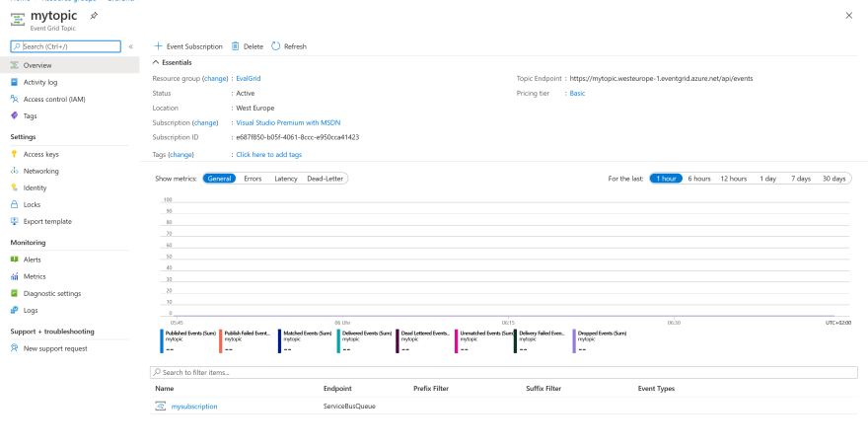868x447 pixels.
Task: Click the Refresh circular arrow icon
Action: [275, 46]
